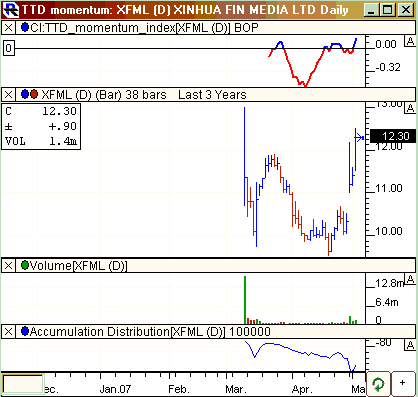Click the A scale button in momentum panel
Viewport: 418px width, 397px height.
tap(410, 41)
